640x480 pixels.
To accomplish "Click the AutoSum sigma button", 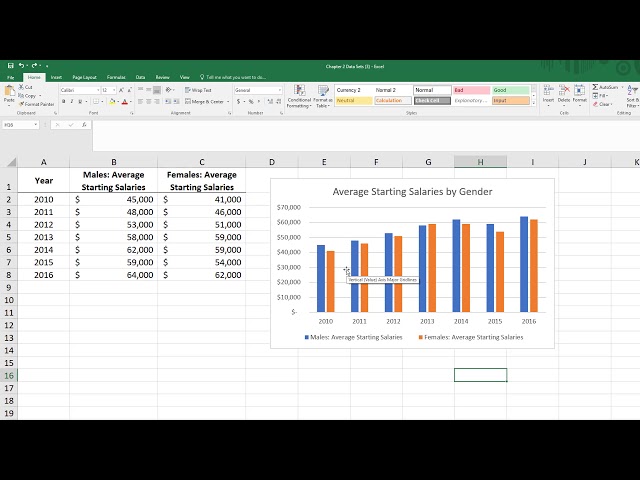I will click(x=605, y=87).
